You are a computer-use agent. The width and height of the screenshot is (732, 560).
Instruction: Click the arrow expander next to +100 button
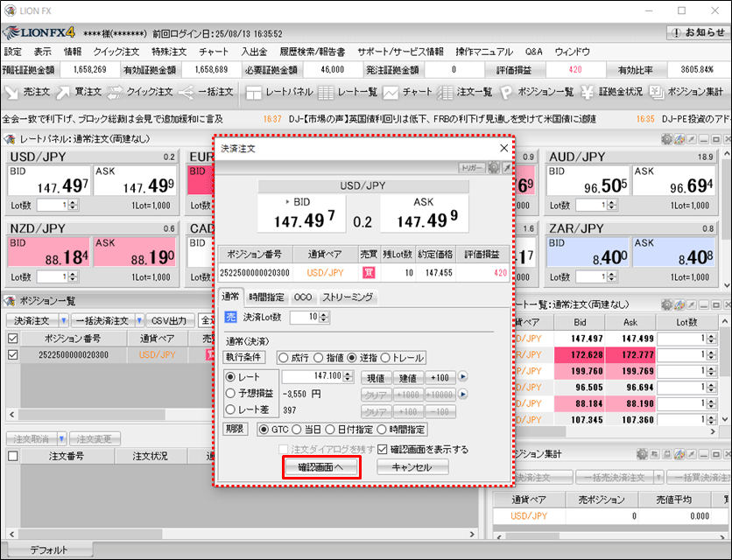click(x=463, y=377)
